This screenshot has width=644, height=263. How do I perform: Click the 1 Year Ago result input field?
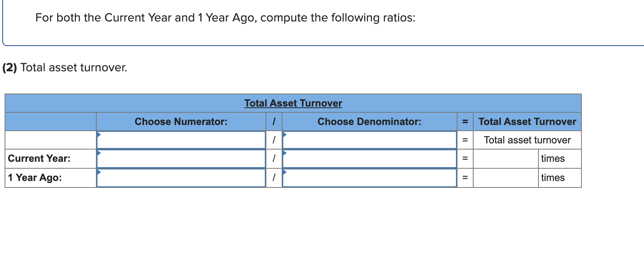tap(505, 177)
